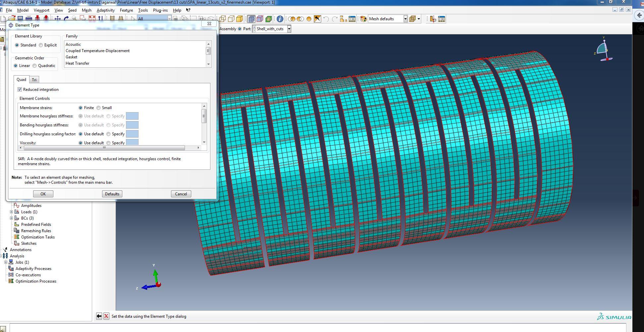Screen dimensions: 644x332
Task: Set Membrane strains to Small
Action: [98, 108]
